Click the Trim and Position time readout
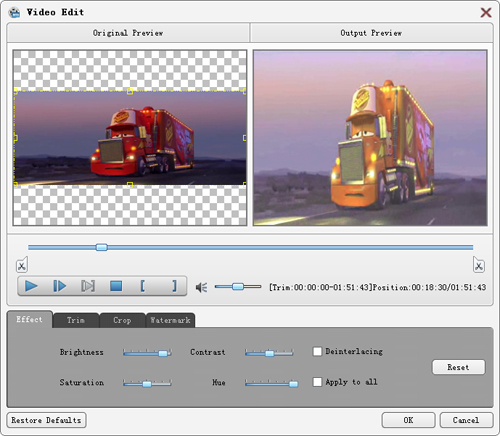 pyautogui.click(x=377, y=287)
